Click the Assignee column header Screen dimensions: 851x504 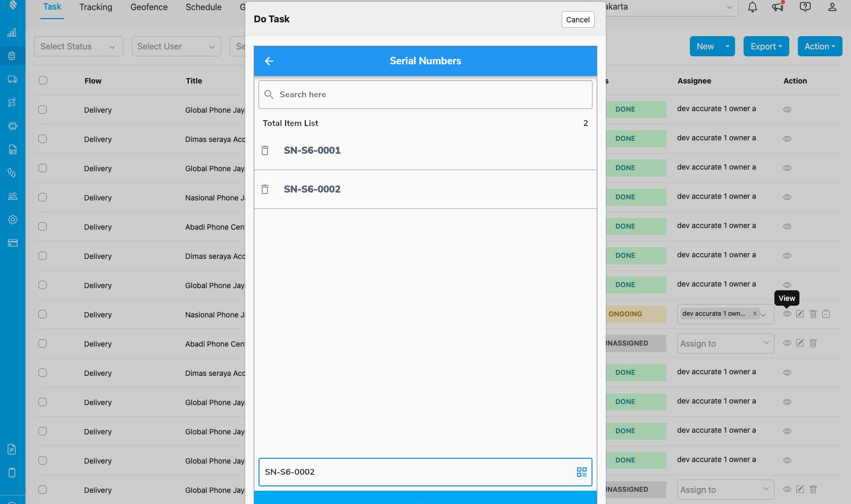694,81
